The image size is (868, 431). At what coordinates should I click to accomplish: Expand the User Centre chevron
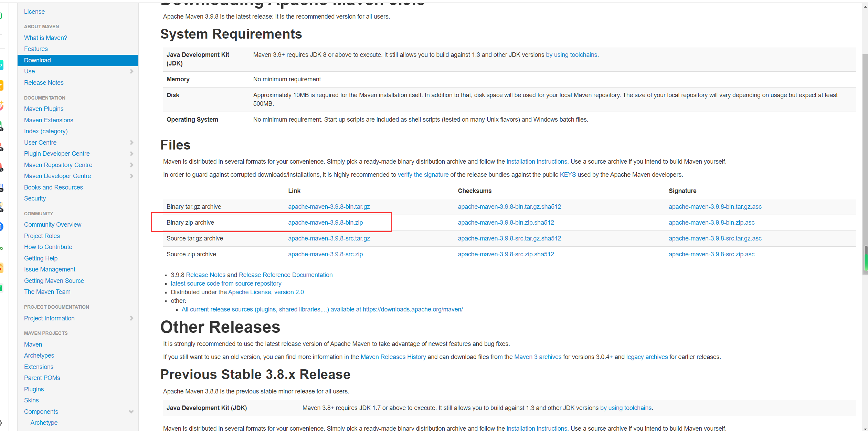pos(131,143)
